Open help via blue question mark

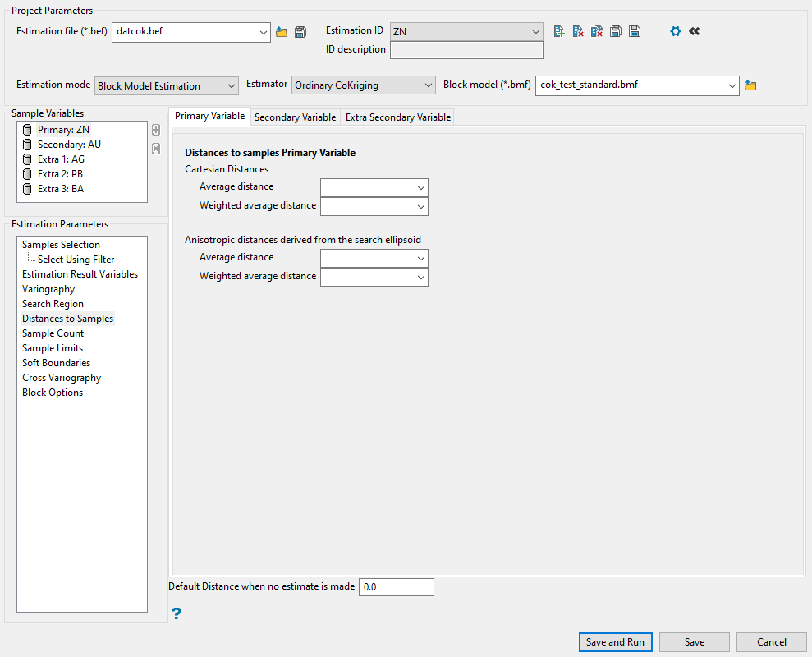(x=177, y=613)
